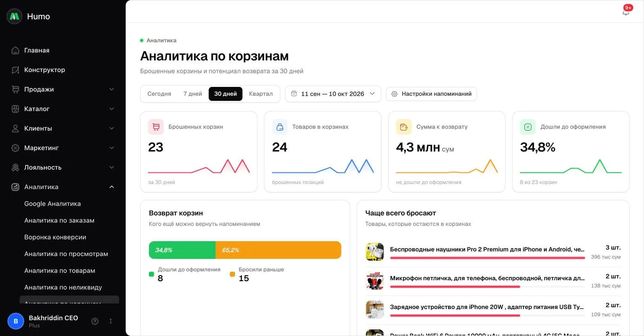
Task: Select the 30 дней period tab
Action: pos(226,94)
